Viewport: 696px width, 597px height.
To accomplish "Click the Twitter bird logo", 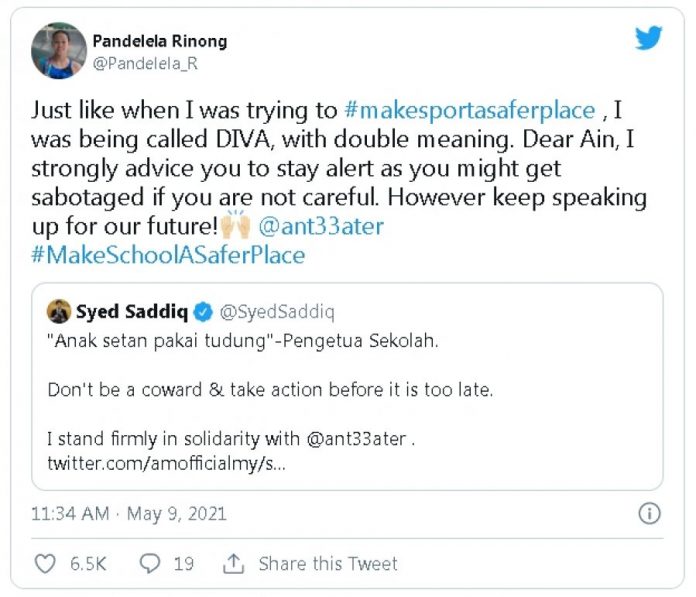I will click(x=649, y=39).
